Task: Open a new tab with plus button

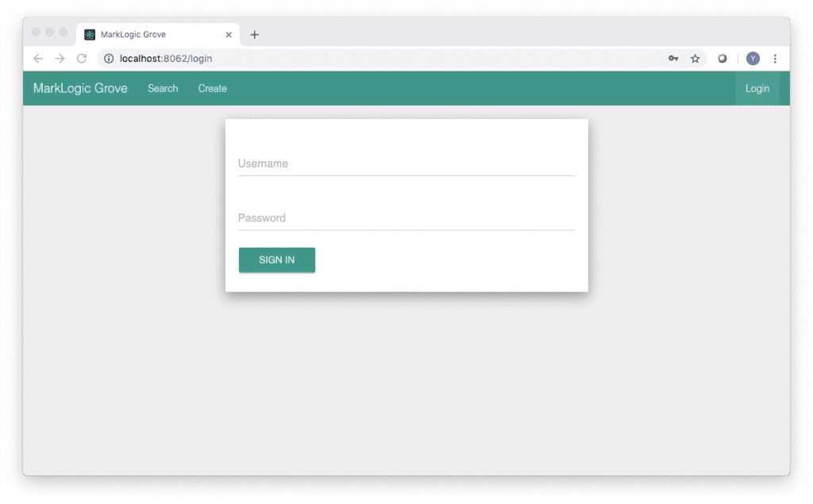Action: tap(254, 35)
